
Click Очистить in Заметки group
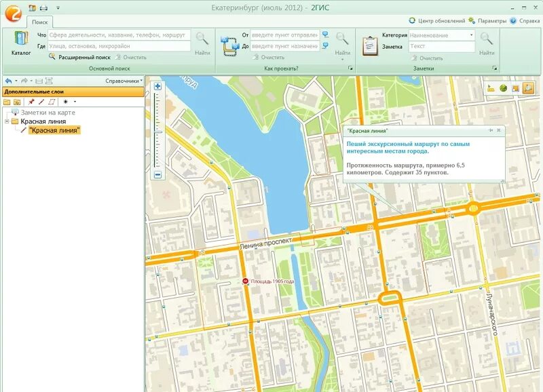tap(428, 58)
